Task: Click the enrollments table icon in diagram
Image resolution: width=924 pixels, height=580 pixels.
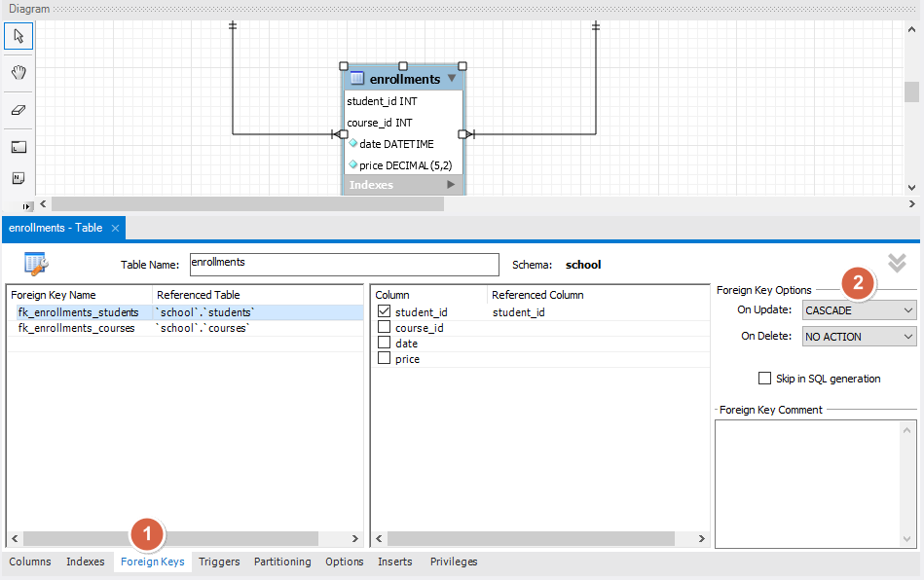Action: click(x=356, y=79)
